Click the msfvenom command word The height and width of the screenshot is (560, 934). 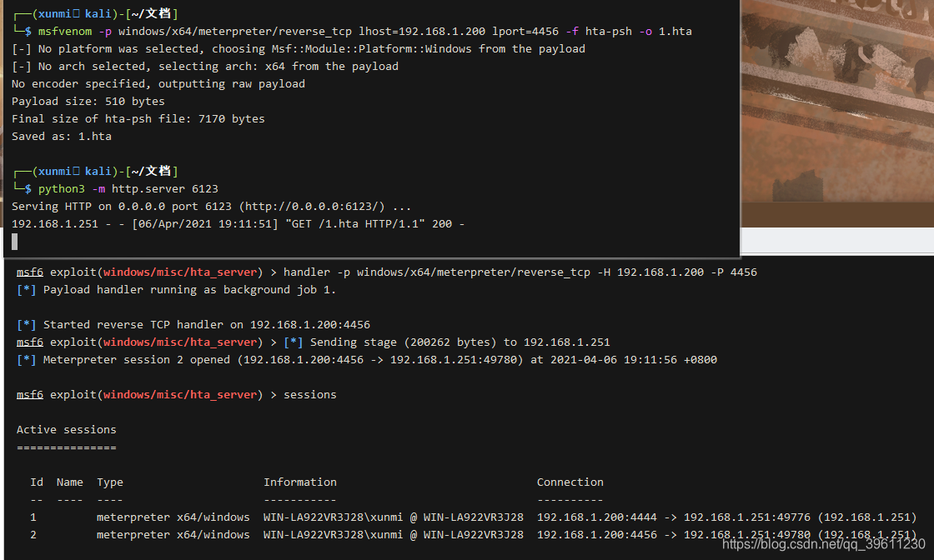(65, 32)
